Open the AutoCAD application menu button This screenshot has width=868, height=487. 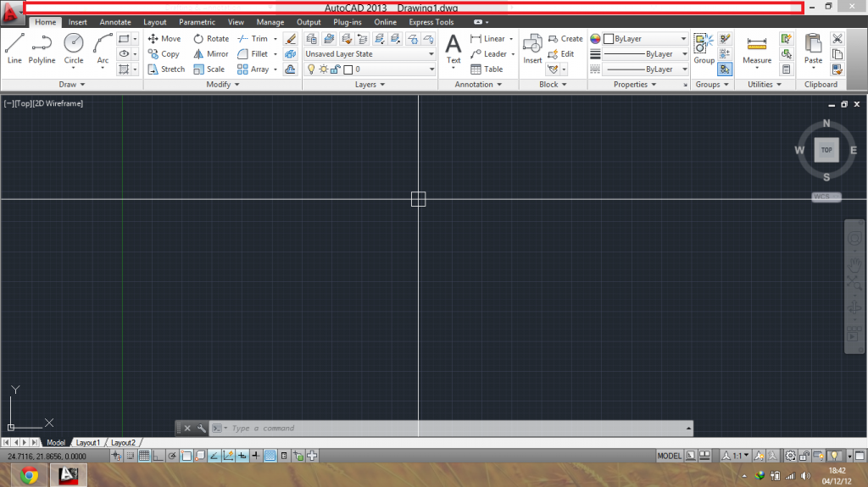pyautogui.click(x=11, y=14)
